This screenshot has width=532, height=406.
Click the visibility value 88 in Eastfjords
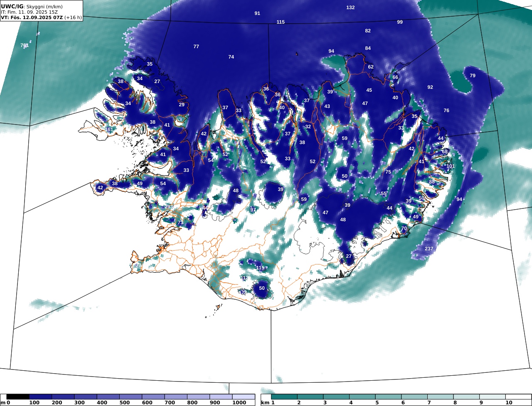pyautogui.click(x=432, y=182)
